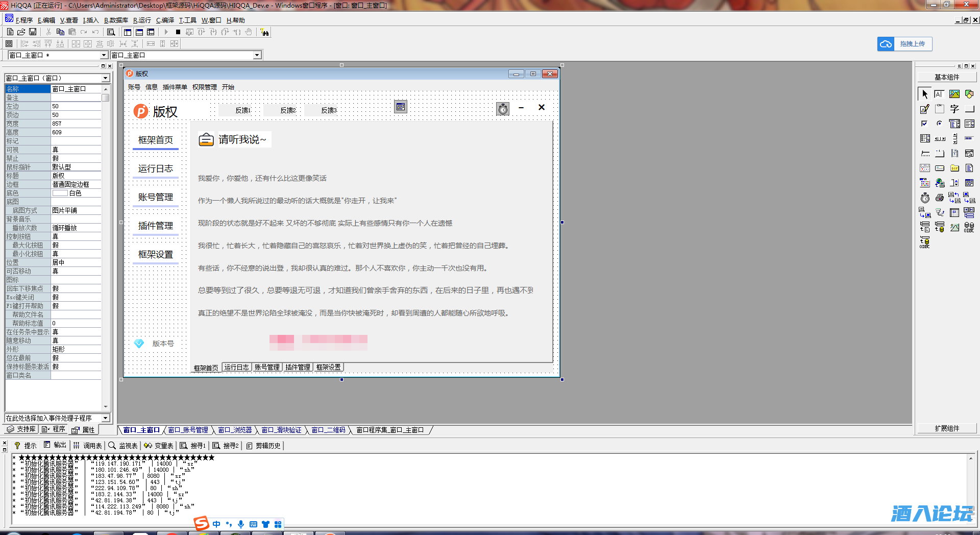Open the 扩展组件 panel button
The image size is (980, 535).
click(947, 428)
